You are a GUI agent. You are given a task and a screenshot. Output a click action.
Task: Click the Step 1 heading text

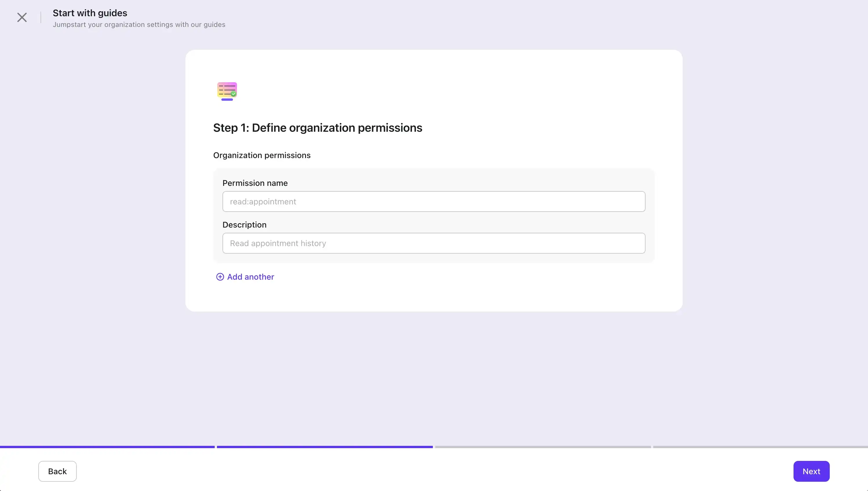coord(318,128)
